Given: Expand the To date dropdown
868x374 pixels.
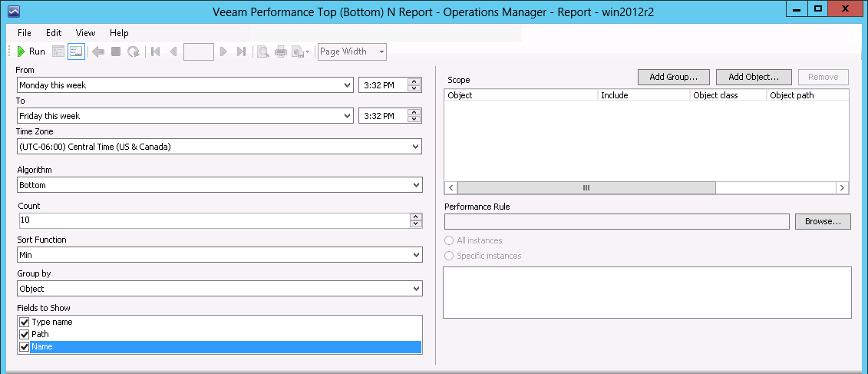Looking at the screenshot, I should [347, 116].
